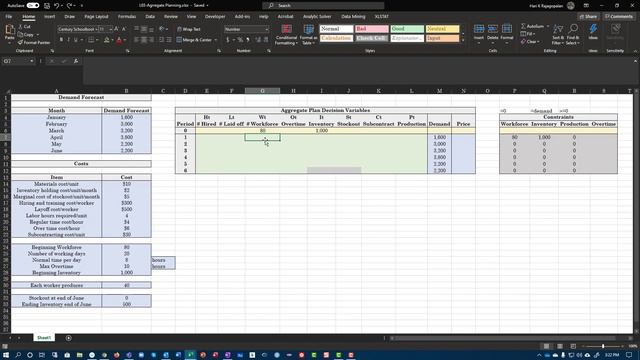Open the Name Box dropdown
The image size is (640, 360).
coord(31,61)
